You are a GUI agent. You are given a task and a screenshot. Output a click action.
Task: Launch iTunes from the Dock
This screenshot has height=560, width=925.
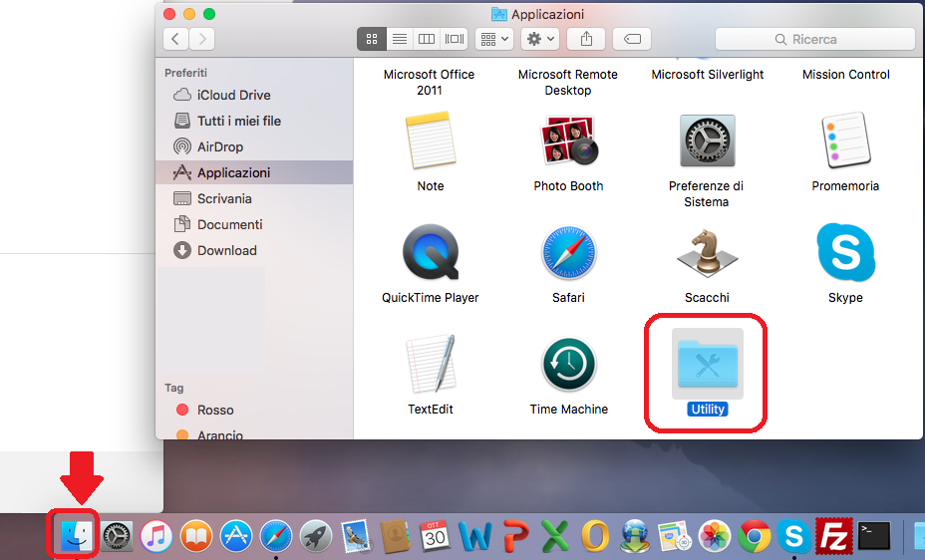pyautogui.click(x=156, y=536)
